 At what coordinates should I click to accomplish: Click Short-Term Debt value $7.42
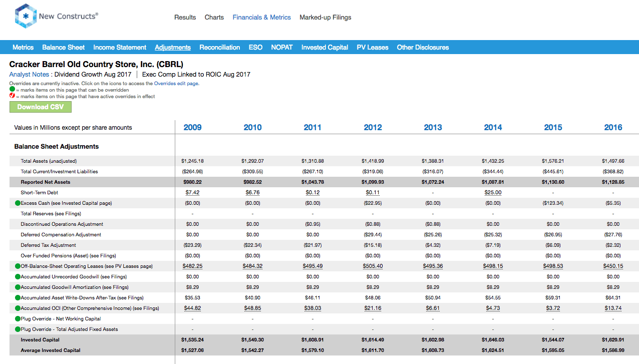(x=193, y=193)
